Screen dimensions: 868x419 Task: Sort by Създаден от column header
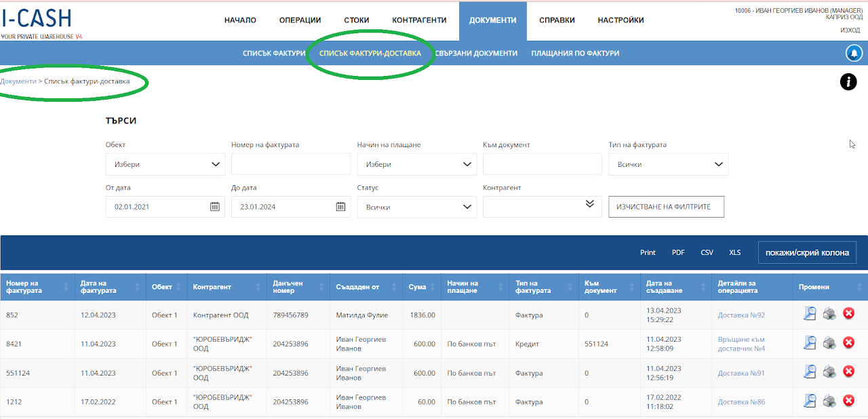[366, 287]
